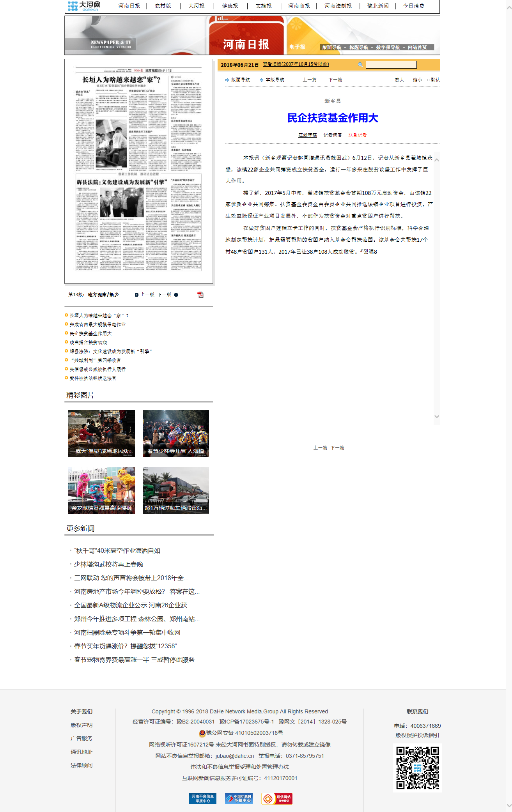The height and width of the screenshot is (812, 512).
Task: Click 标题导航 in the banner
Action: [x=359, y=48]
